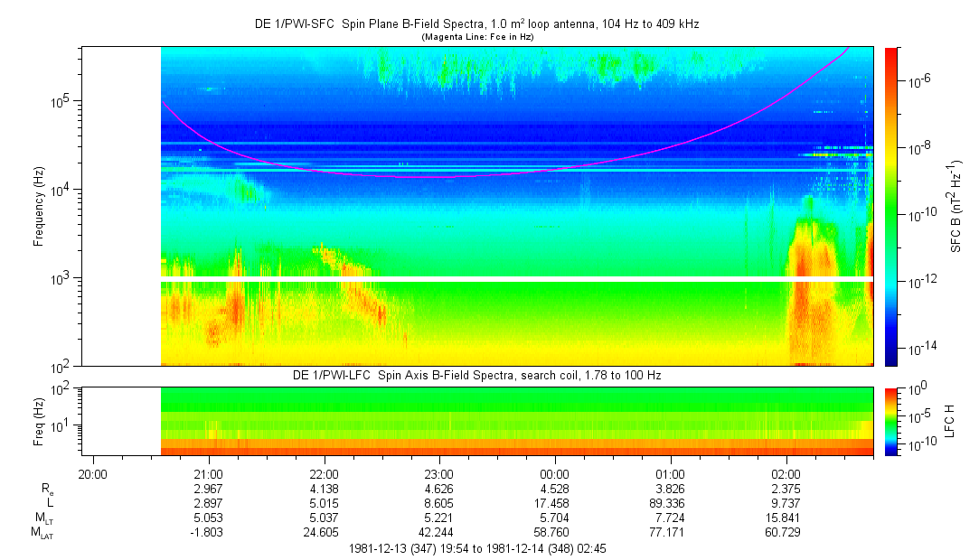
Task: Click the SFC B-Field Spectra main title
Action: pyautogui.click(x=476, y=24)
